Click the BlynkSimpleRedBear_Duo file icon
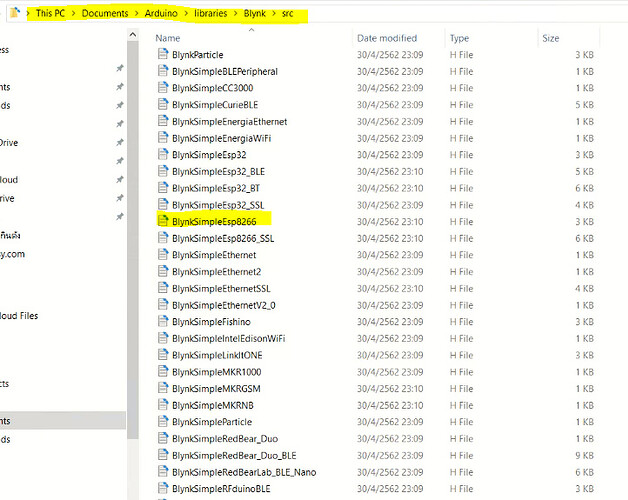628x500 pixels. (x=163, y=438)
